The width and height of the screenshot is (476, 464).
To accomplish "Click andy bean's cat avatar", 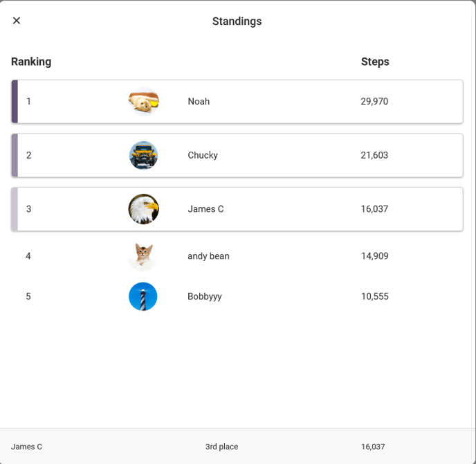I will (143, 256).
